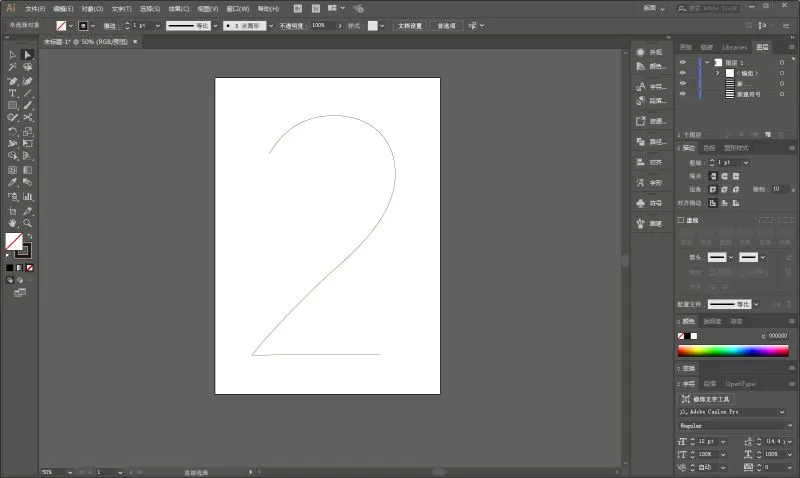Choose bevel join corner option
800x478 pixels.
[736, 189]
